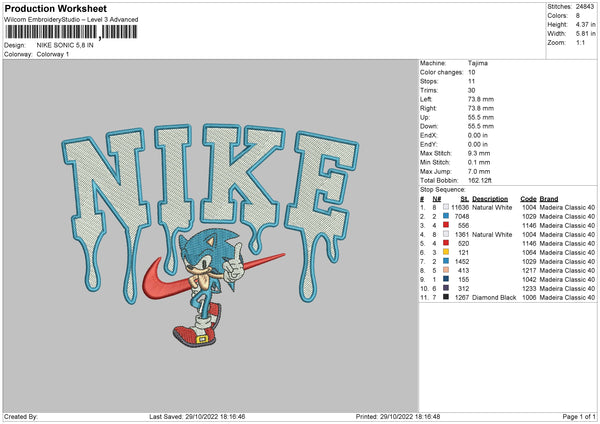Viewport: 600px width, 424px height.
Task: Click the 'Up:' measurement label
Action: tap(425, 117)
